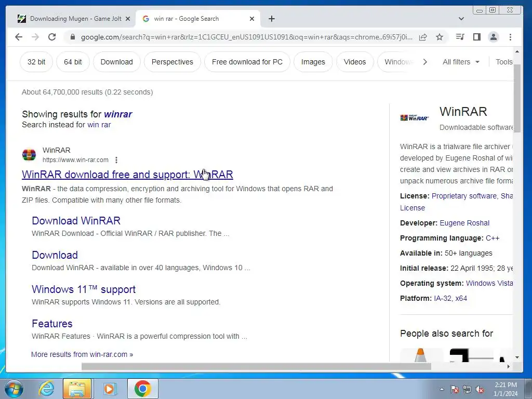Reload the current page

(52, 37)
